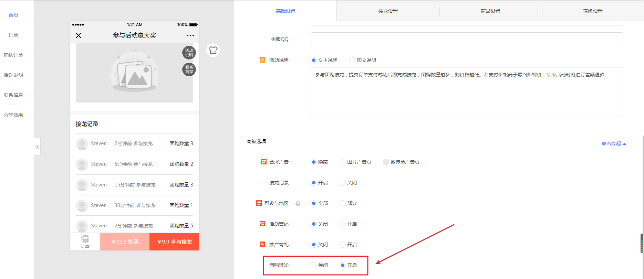
Task: Set 首屏广告 to 图片广告页
Action: point(343,162)
